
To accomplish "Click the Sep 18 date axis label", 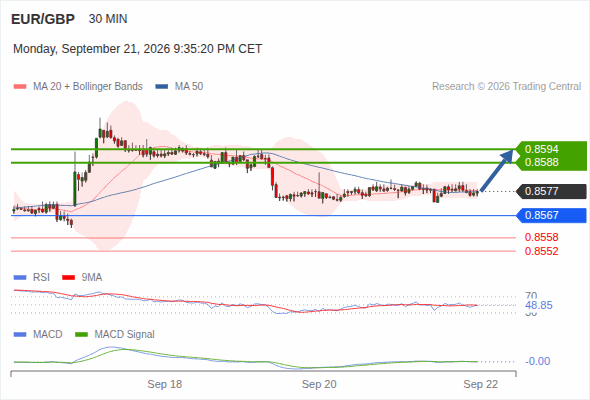I will (164, 384).
